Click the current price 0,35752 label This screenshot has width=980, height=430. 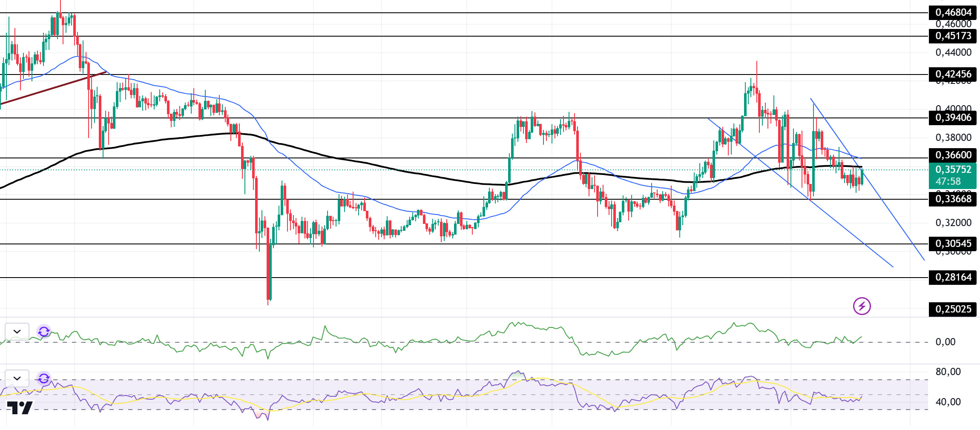tap(953, 169)
